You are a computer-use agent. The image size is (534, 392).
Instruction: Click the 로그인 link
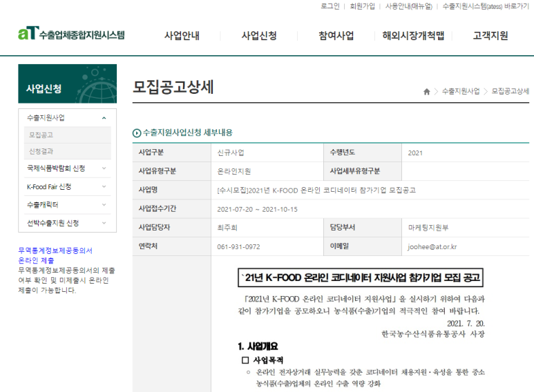(330, 6)
